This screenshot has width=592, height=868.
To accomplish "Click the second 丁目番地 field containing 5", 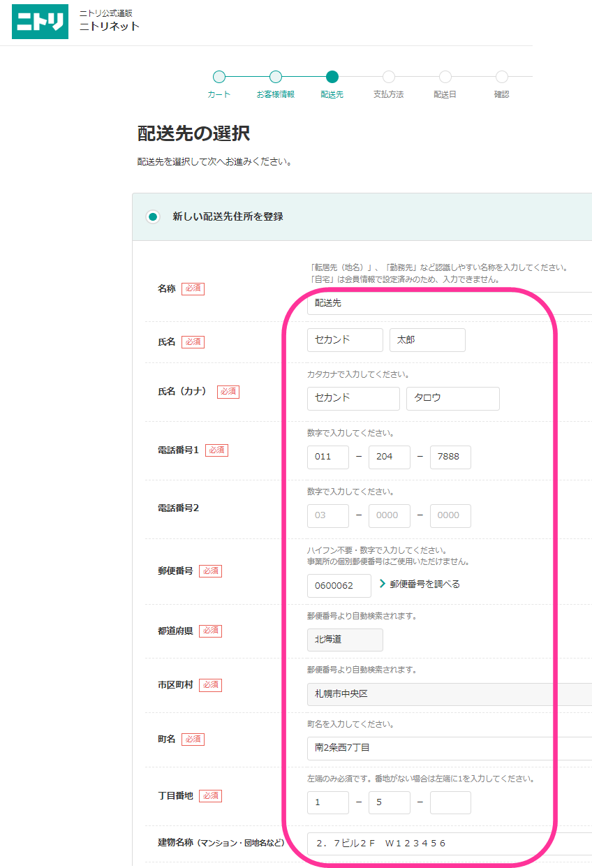I will (x=390, y=803).
